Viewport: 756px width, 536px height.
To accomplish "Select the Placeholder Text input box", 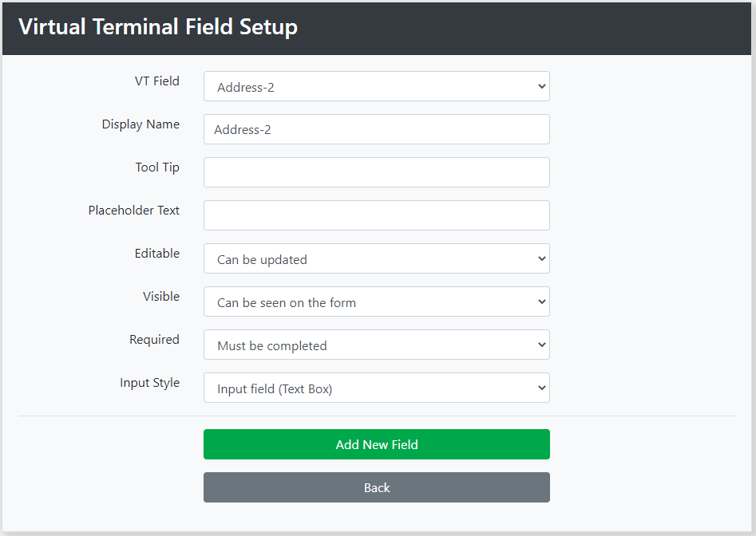I will 377,215.
